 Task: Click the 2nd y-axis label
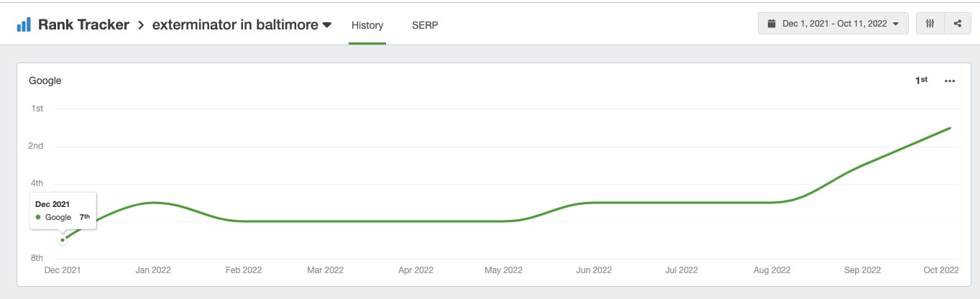[36, 146]
